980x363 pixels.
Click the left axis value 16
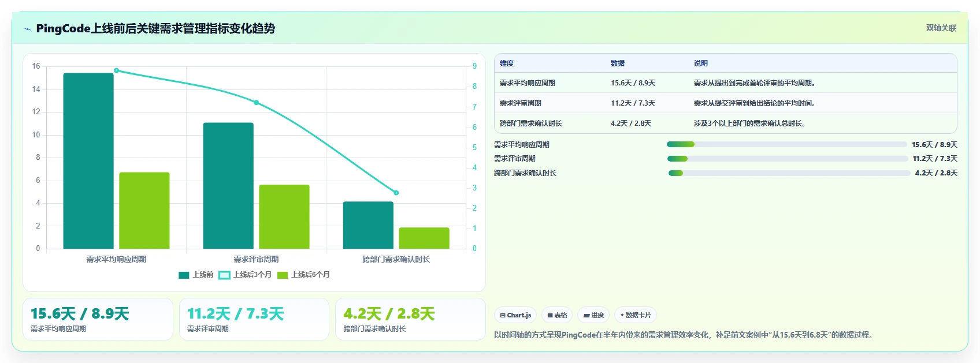(x=36, y=66)
